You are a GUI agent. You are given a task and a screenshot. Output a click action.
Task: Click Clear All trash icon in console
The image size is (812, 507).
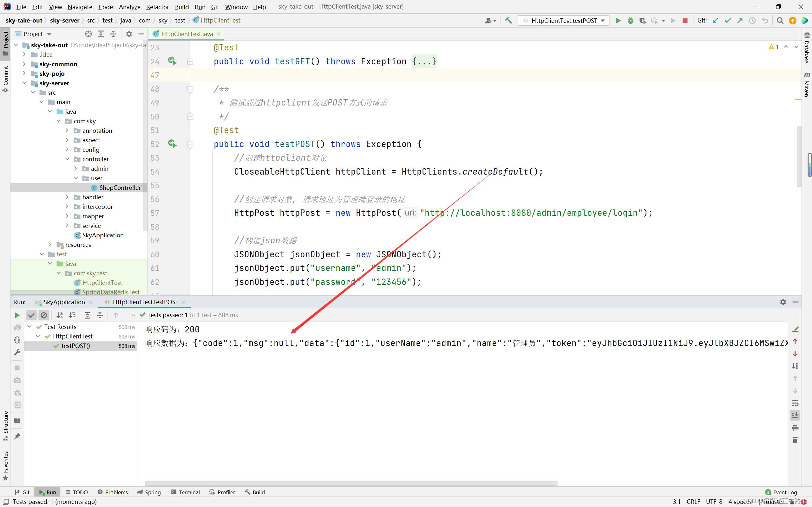point(795,440)
